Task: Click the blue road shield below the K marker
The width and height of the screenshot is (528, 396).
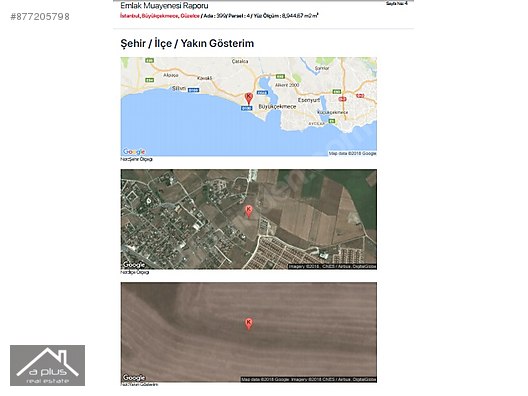Action: pyautogui.click(x=247, y=108)
